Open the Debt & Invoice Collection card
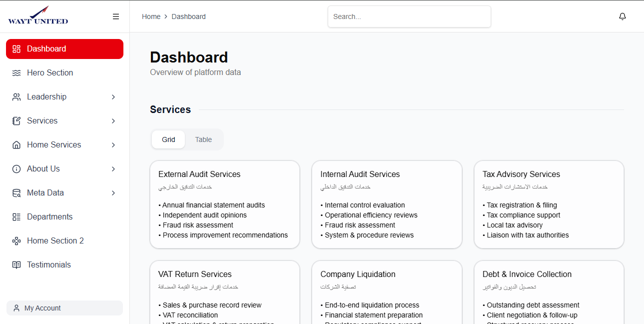This screenshot has height=324, width=644. point(549,292)
